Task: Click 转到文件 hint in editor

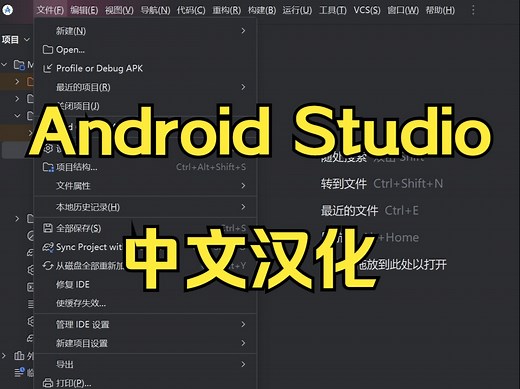Action: (344, 184)
